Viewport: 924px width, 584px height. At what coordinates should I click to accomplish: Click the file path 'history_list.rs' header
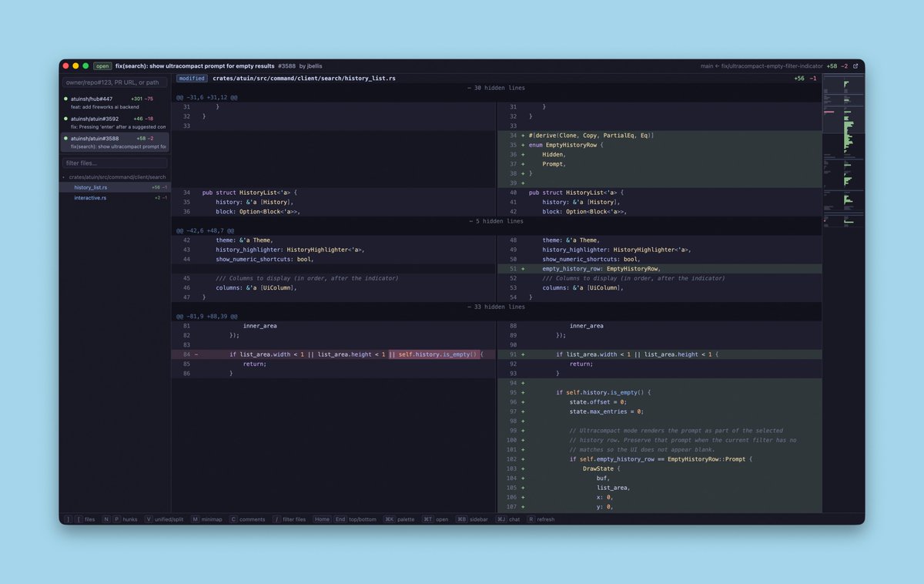[304, 79]
